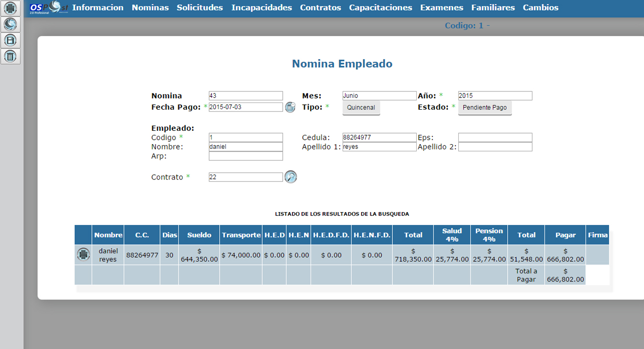Click the Transporte column header
The width and height of the screenshot is (644, 349).
click(x=241, y=235)
